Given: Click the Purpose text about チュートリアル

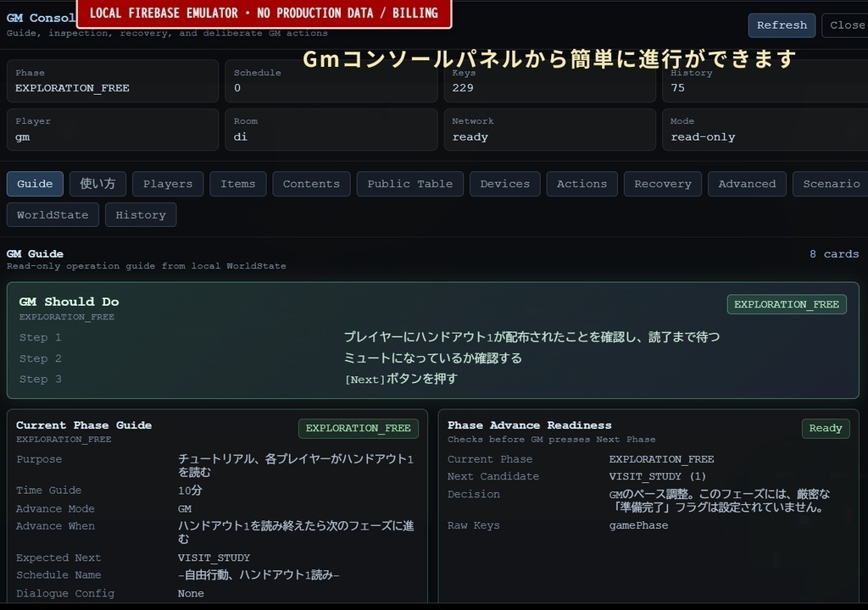Looking at the screenshot, I should pyautogui.click(x=296, y=465).
